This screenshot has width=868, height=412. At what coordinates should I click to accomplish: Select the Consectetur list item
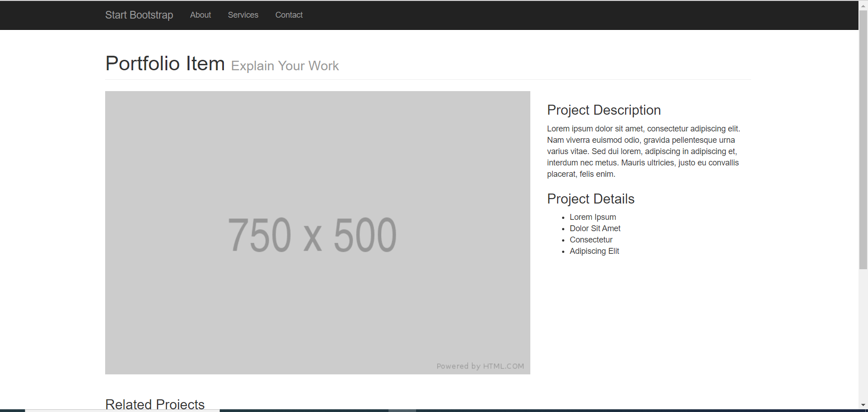coord(591,240)
